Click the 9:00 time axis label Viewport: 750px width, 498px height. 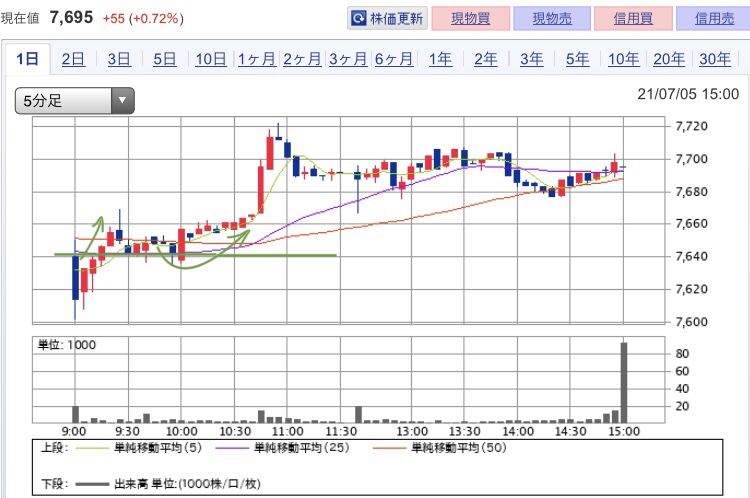point(74,432)
